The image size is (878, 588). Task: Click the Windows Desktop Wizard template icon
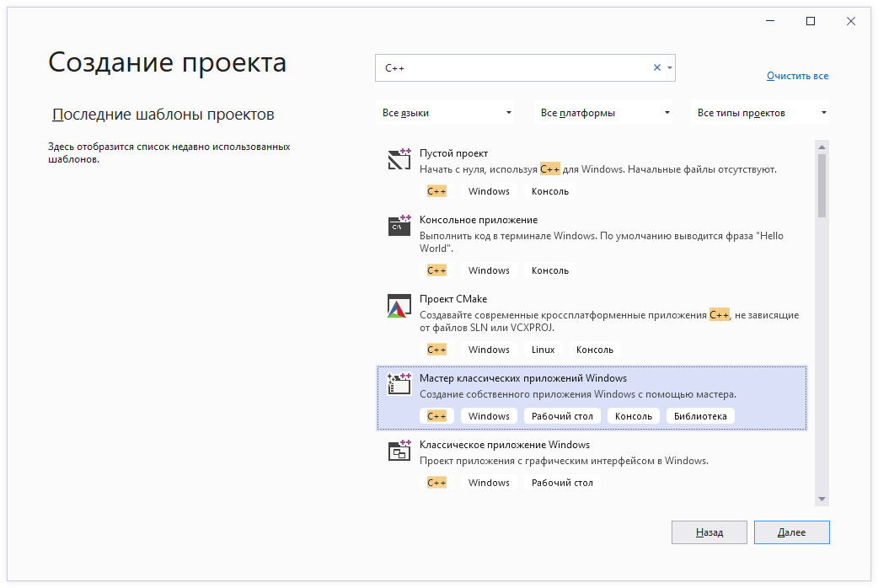point(399,384)
